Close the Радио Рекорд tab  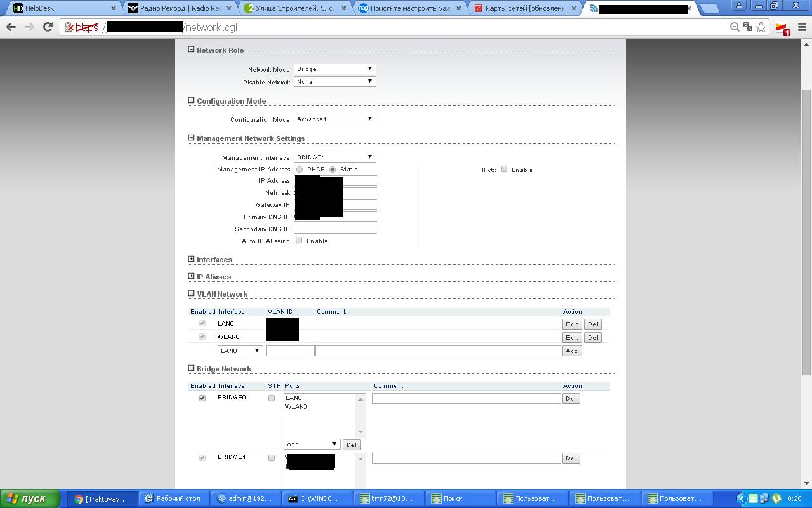click(229, 8)
